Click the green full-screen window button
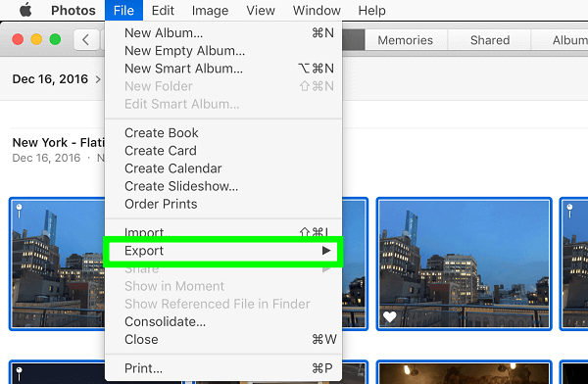588x384 pixels. click(55, 39)
